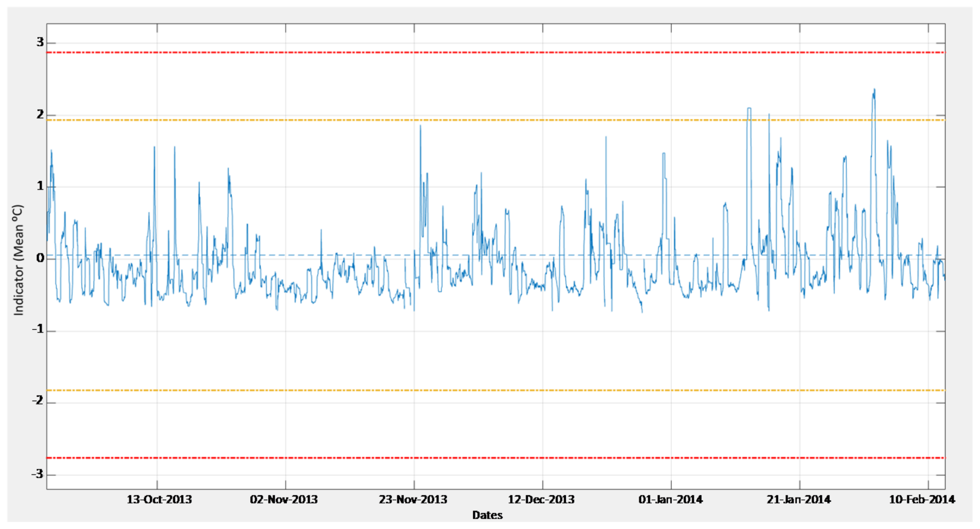Click the 10-Feb-2014 date label

[922, 499]
